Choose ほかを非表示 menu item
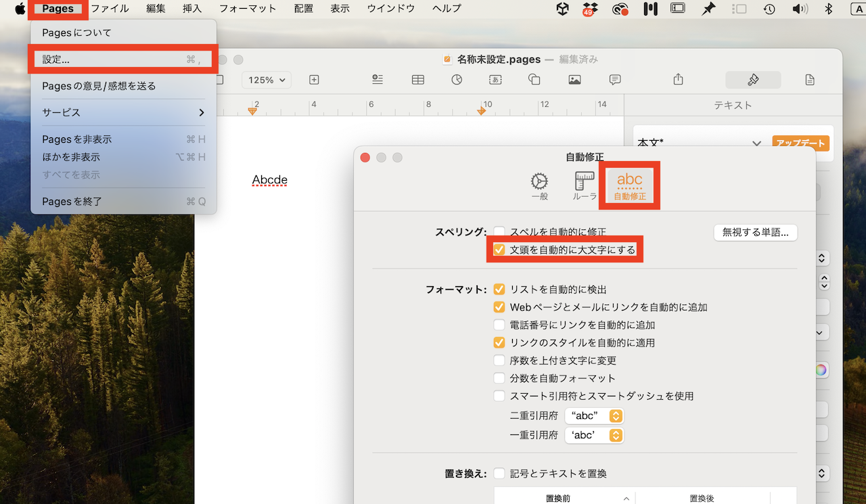Viewport: 866px width, 504px height. (123, 157)
